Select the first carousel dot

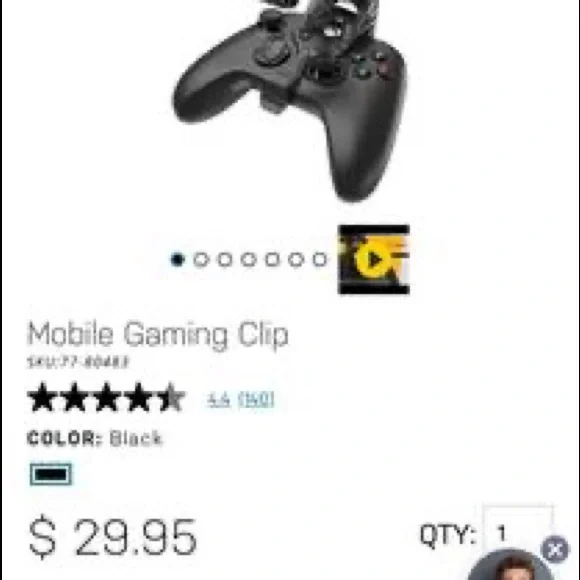[x=177, y=260]
